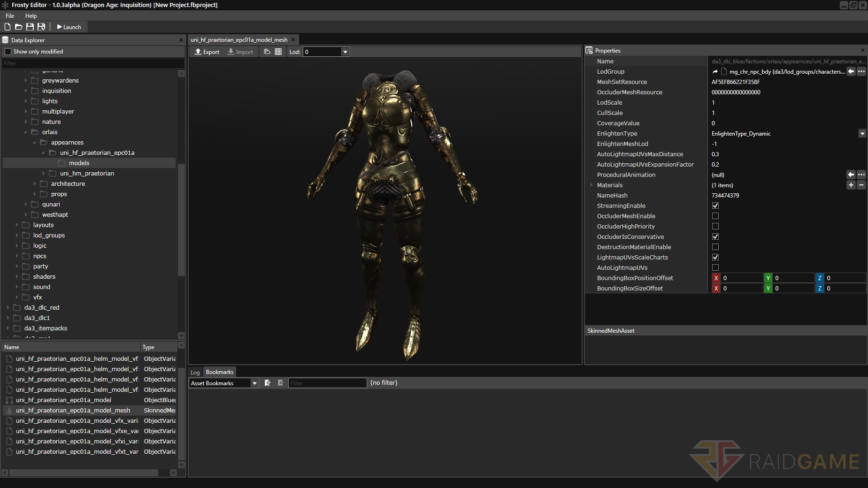Viewport: 868px width, 488px height.
Task: Uncheck StreamingEnable
Action: (715, 206)
